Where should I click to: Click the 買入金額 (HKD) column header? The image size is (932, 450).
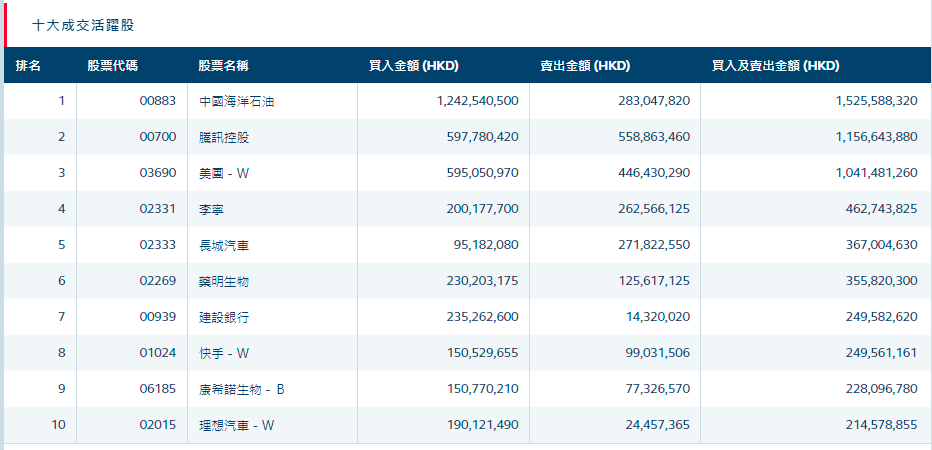point(414,66)
